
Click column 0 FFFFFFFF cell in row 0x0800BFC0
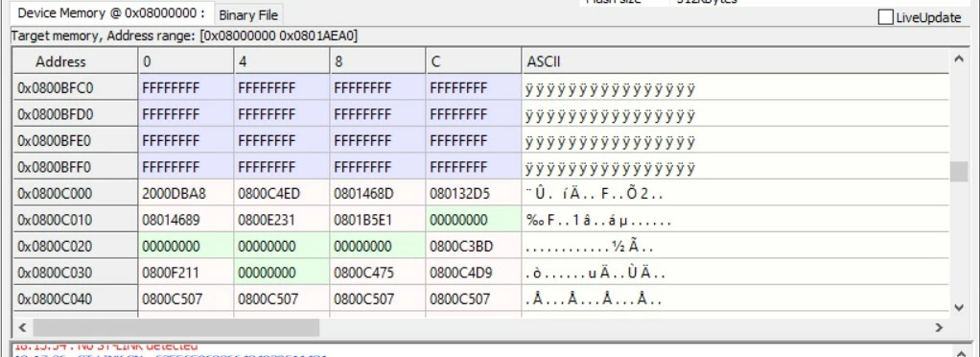[x=186, y=88]
